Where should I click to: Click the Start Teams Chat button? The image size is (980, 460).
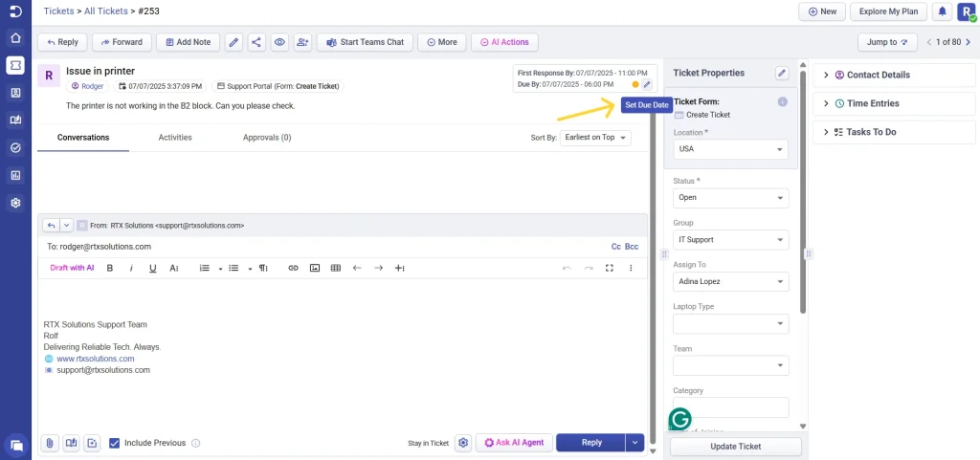(x=365, y=42)
